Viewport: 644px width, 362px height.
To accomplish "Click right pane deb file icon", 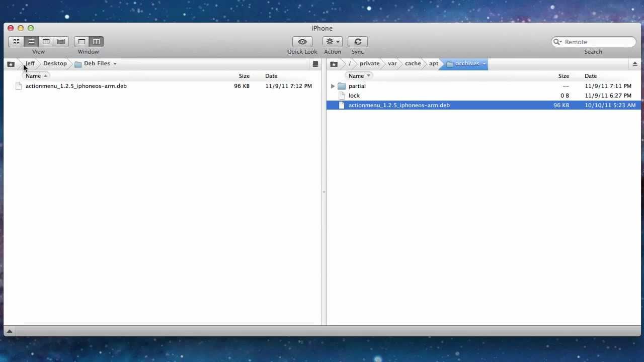I will pyautogui.click(x=342, y=105).
